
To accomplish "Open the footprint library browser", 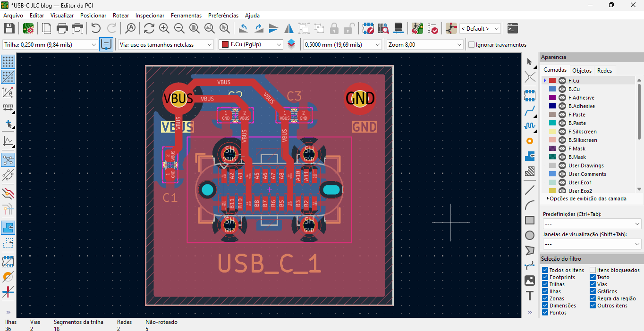I will (x=383, y=28).
